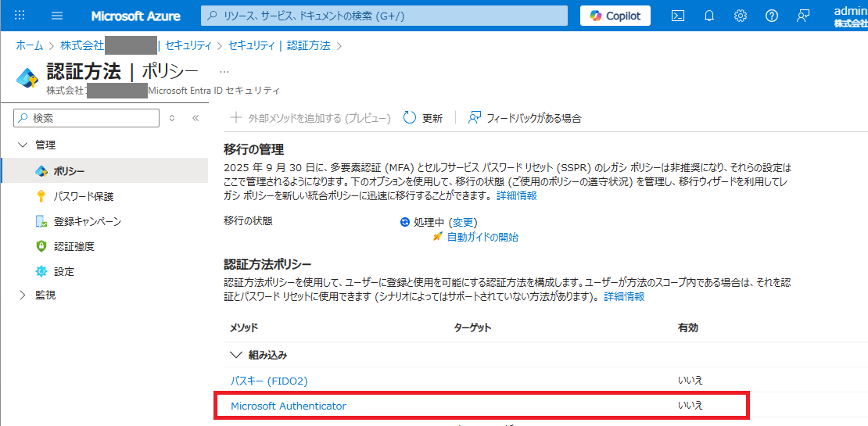Screen dimensions: 868x426
Task: Click the メソッド column header
Action: [x=244, y=328]
